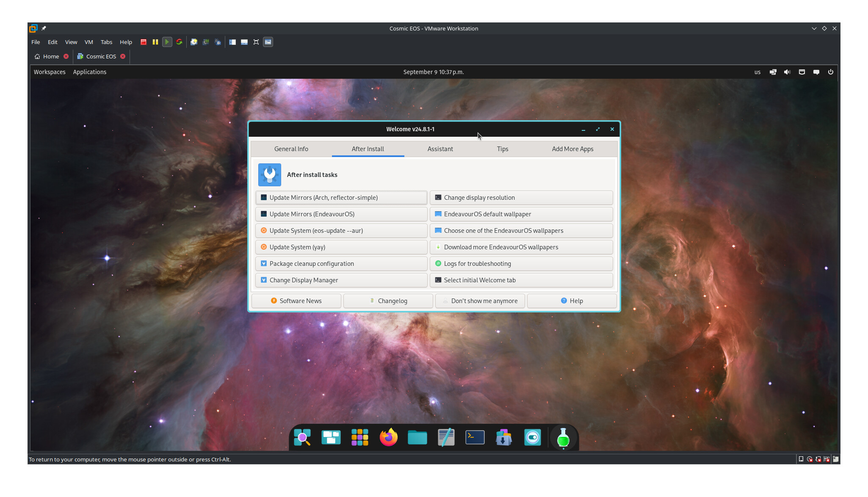This screenshot has height=497, width=868.
Task: Open the Workspaces panel button
Action: [x=50, y=72]
